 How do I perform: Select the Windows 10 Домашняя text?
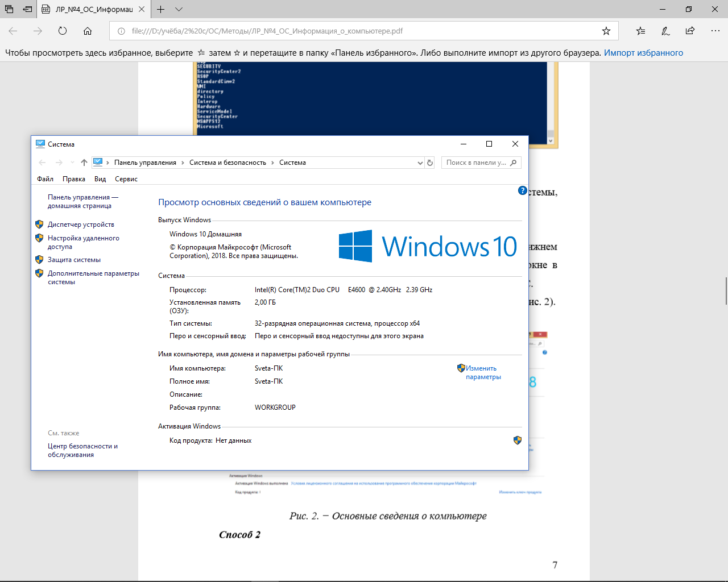[x=205, y=234]
